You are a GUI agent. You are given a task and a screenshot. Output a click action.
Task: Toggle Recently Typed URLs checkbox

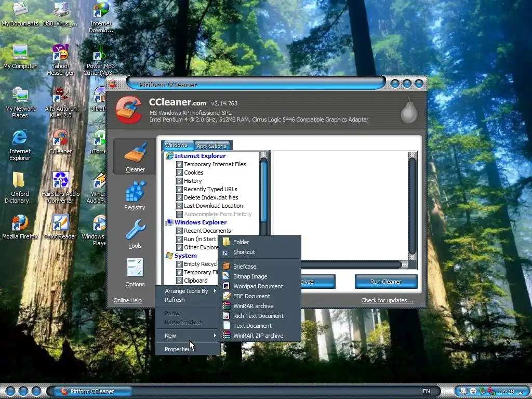click(179, 189)
